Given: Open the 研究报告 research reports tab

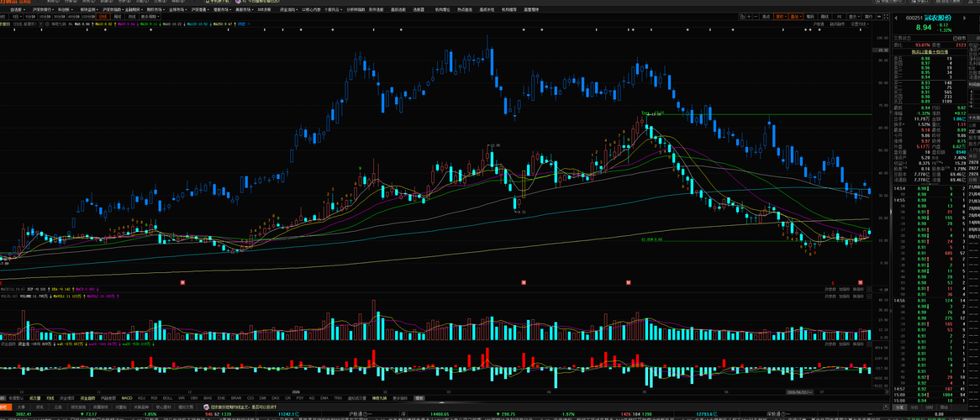Looking at the screenshot, I should tap(78, 407).
